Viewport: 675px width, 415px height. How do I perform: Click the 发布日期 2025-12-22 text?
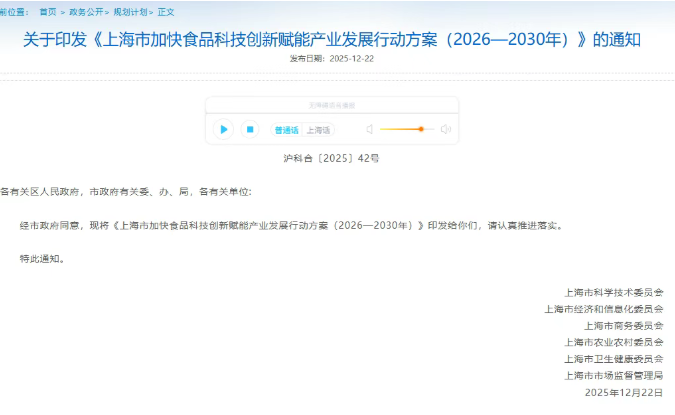click(x=331, y=59)
